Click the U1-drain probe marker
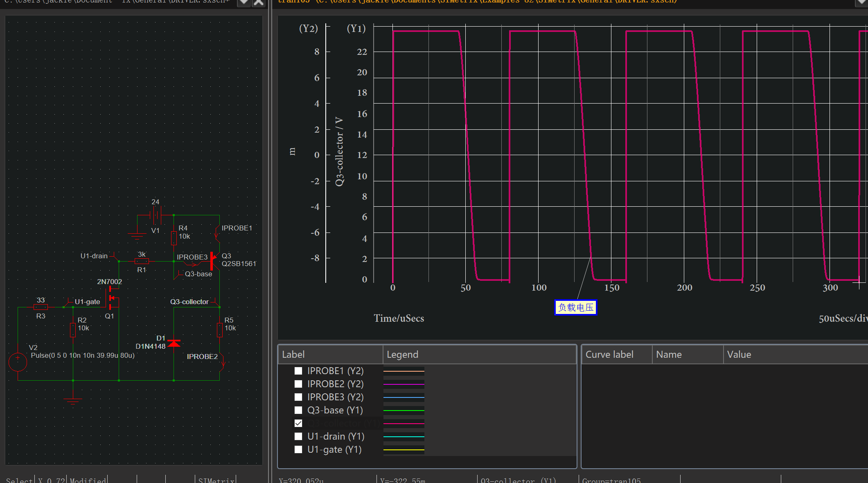 (x=114, y=257)
